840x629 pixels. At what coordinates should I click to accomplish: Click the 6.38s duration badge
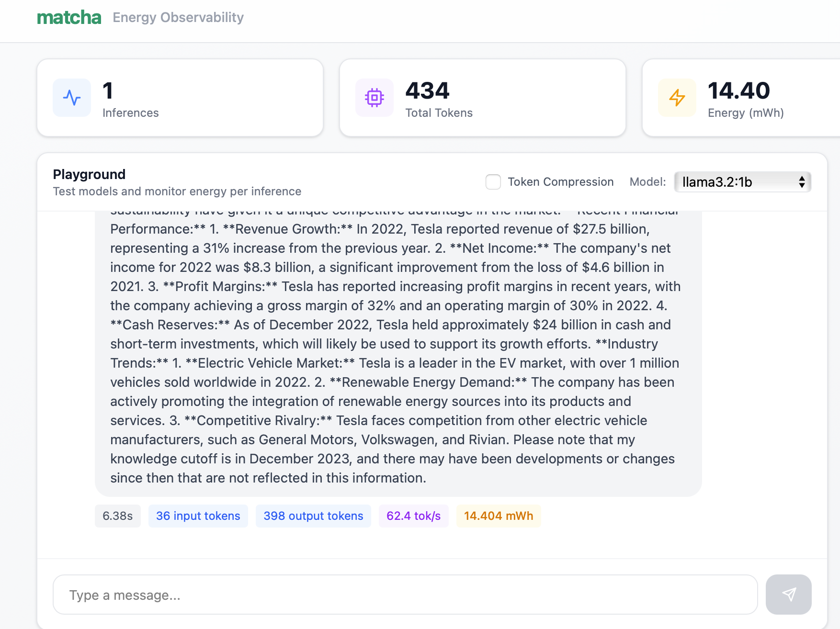click(118, 516)
